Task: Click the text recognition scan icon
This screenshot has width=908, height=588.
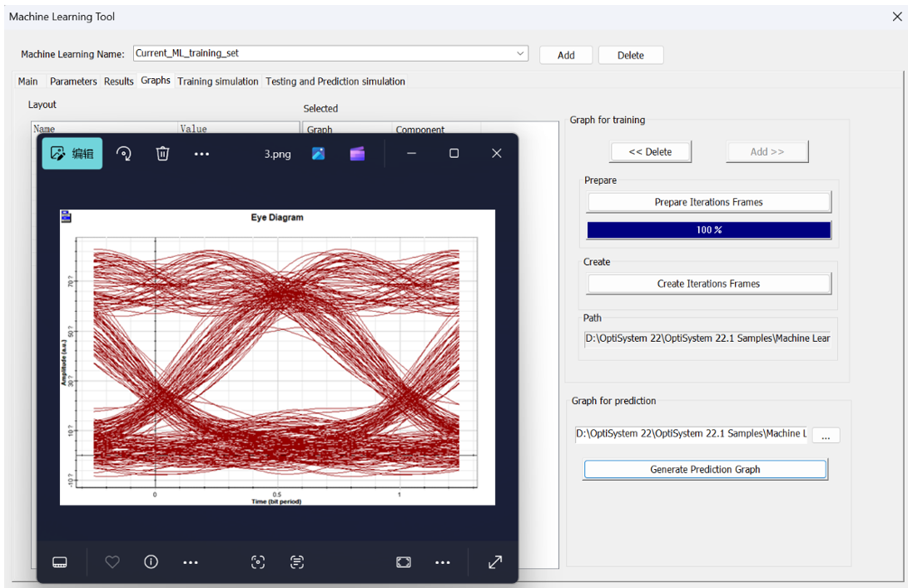Action: (x=297, y=562)
